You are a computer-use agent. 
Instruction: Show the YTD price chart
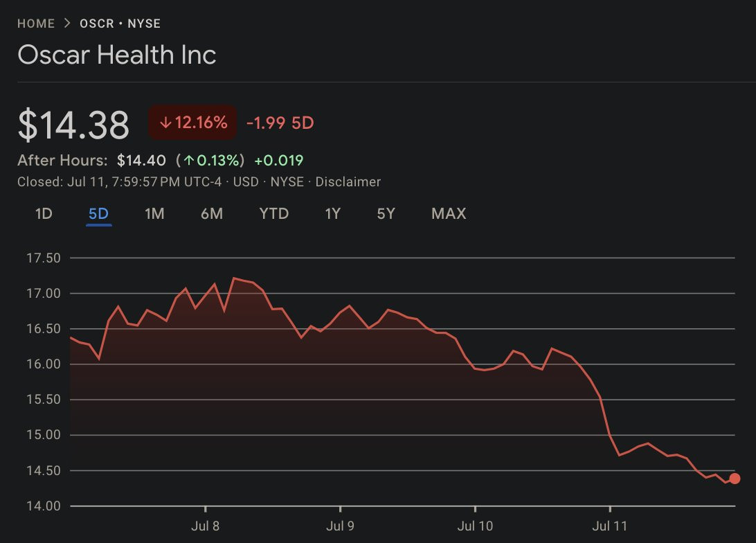point(273,214)
